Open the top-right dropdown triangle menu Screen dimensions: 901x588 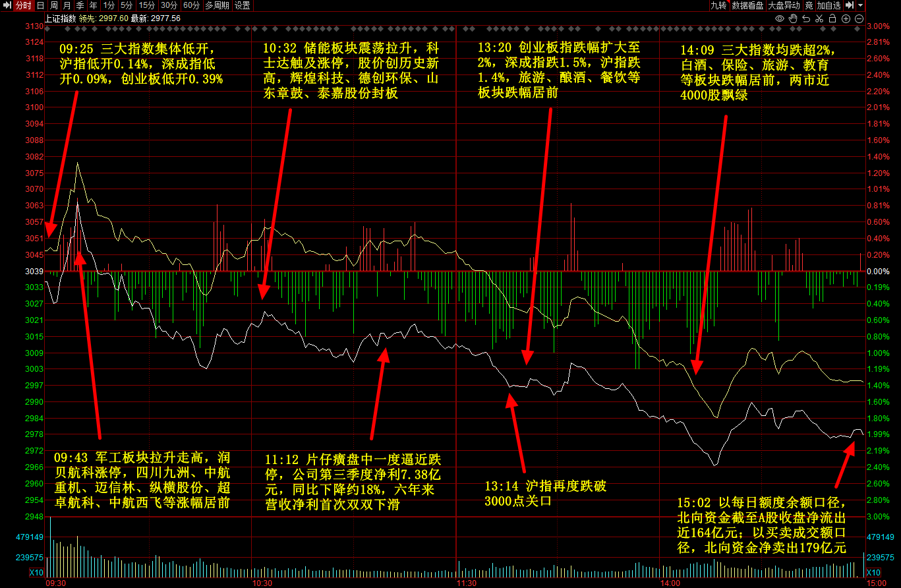[861, 5]
